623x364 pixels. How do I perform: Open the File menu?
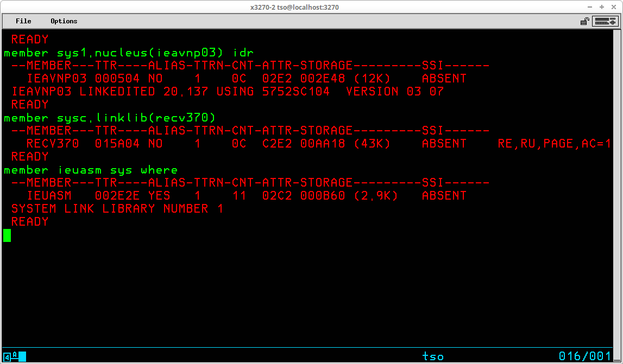[x=23, y=21]
